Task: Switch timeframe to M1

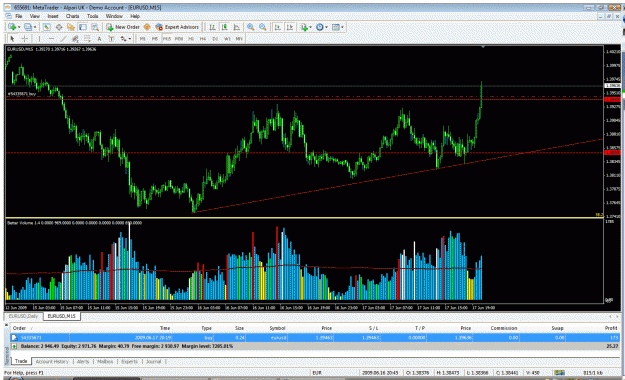Action: coord(142,39)
